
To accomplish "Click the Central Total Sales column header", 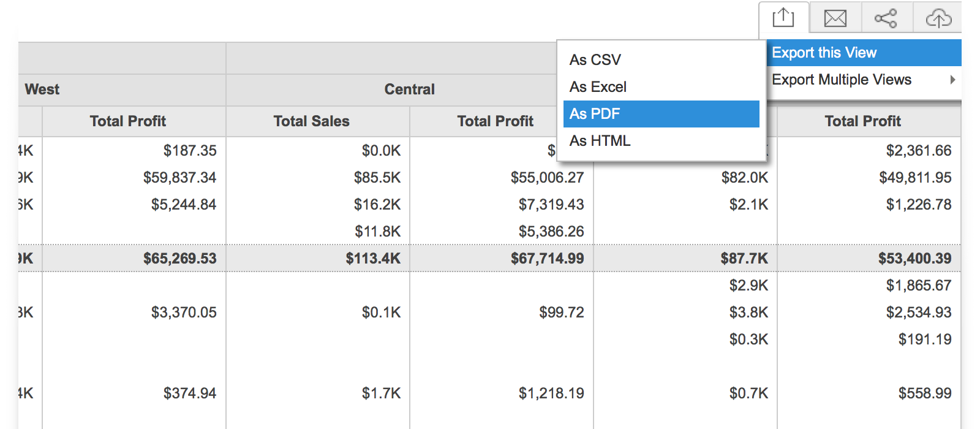I will tap(311, 121).
